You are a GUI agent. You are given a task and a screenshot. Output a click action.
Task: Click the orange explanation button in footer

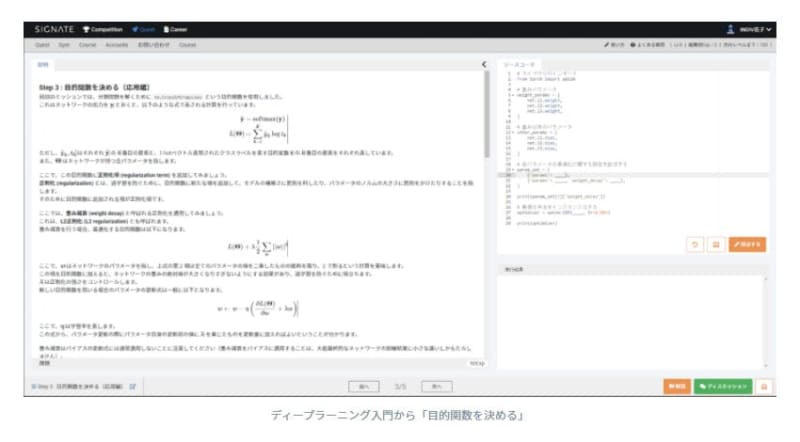pyautogui.click(x=676, y=385)
